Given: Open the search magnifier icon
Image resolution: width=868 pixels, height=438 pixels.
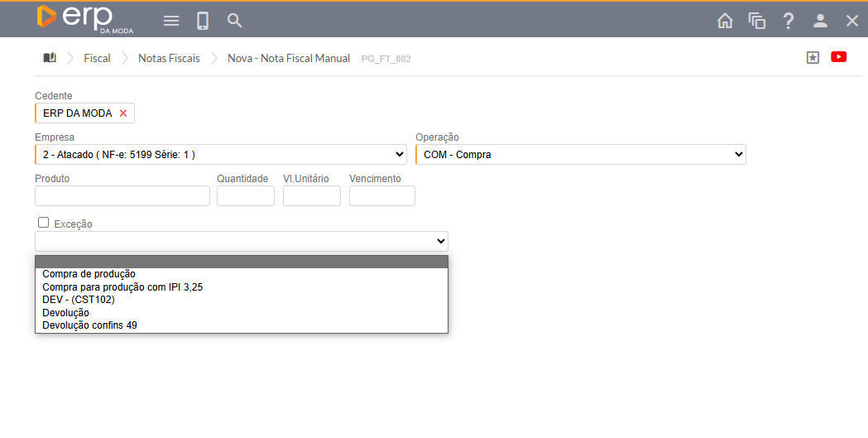Looking at the screenshot, I should [x=235, y=21].
